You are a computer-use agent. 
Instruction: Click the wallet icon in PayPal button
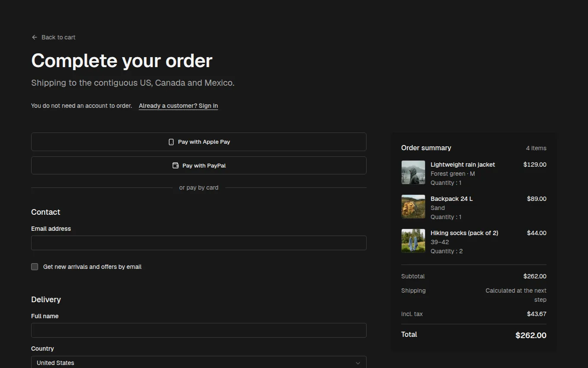pyautogui.click(x=176, y=165)
